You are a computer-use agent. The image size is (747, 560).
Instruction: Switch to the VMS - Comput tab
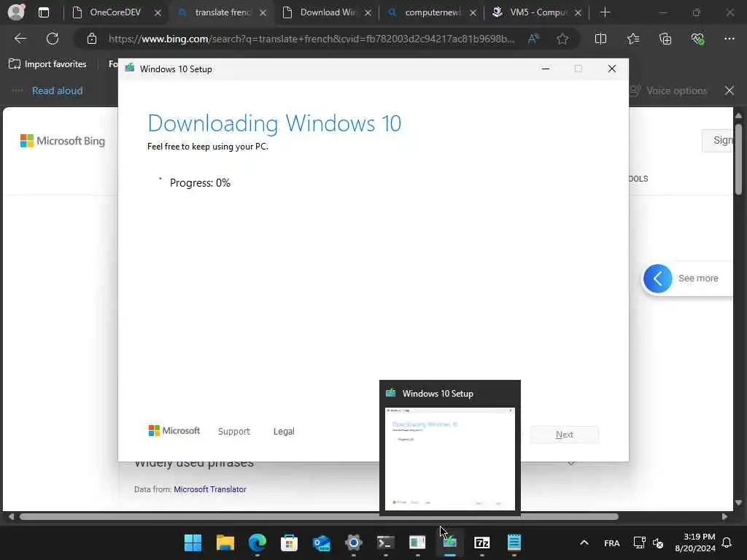tap(538, 12)
